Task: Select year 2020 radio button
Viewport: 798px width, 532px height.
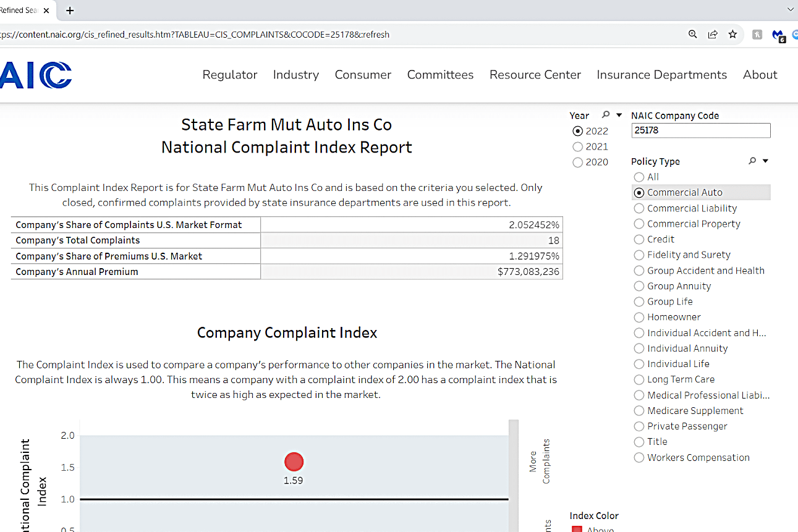Action: click(578, 162)
